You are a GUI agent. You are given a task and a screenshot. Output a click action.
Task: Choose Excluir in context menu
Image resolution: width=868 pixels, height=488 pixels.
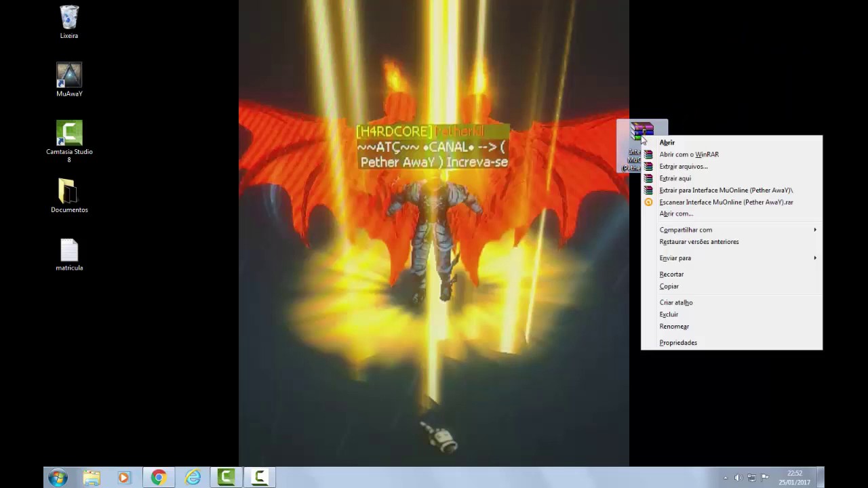[732, 314]
